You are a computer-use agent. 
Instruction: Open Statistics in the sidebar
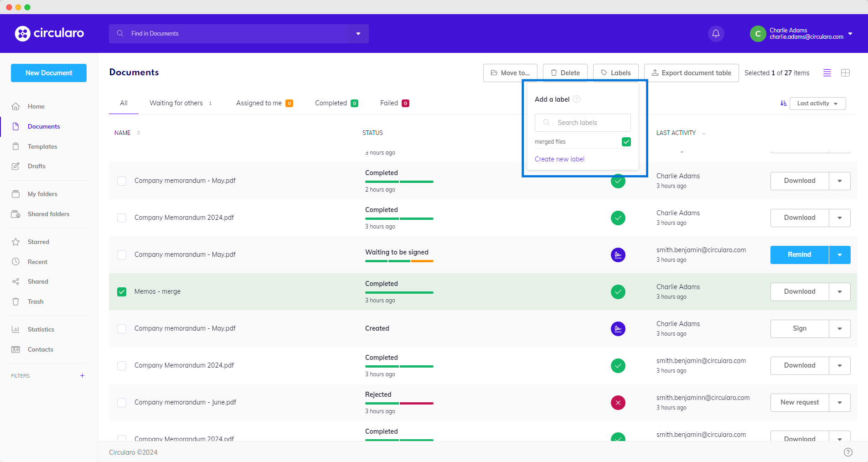41,329
